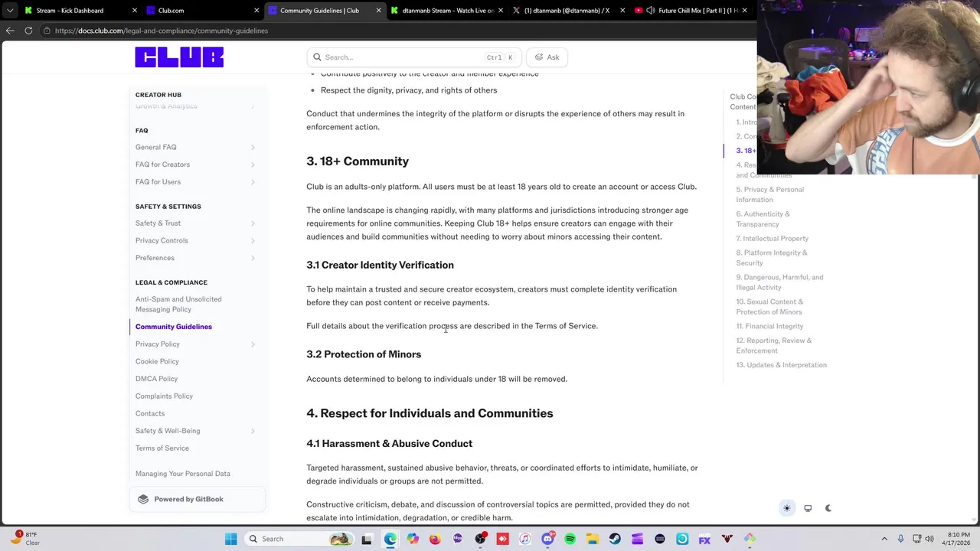The image size is (980, 551).
Task: Open Terms of Service sidebar link
Action: point(162,448)
